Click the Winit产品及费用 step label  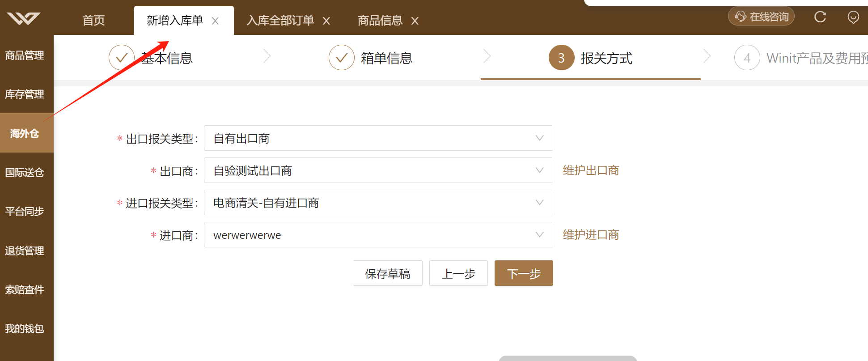(817, 58)
